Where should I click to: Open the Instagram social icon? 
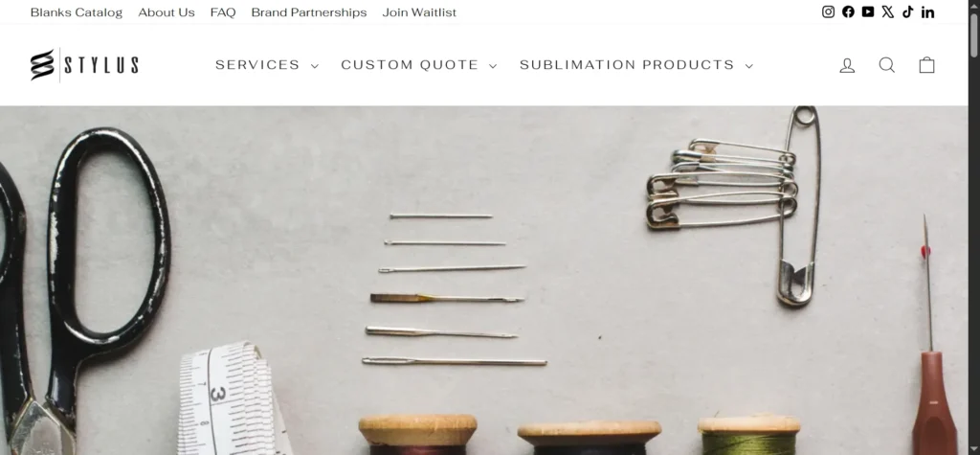click(x=828, y=11)
